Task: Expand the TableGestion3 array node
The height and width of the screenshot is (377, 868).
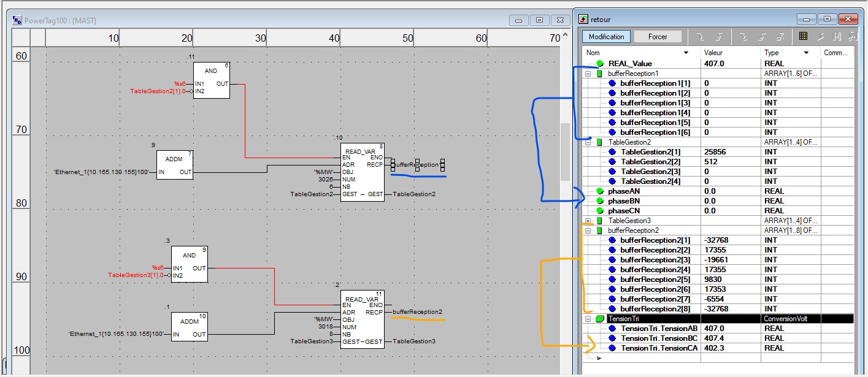Action: pyautogui.click(x=588, y=221)
